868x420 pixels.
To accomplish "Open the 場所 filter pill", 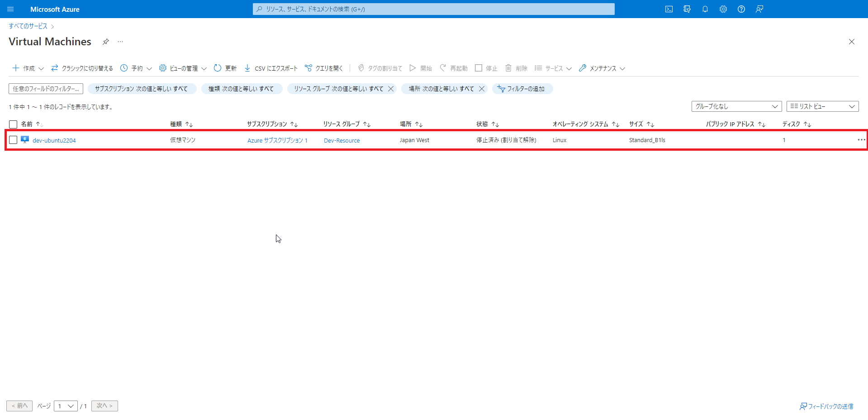I will click(441, 89).
